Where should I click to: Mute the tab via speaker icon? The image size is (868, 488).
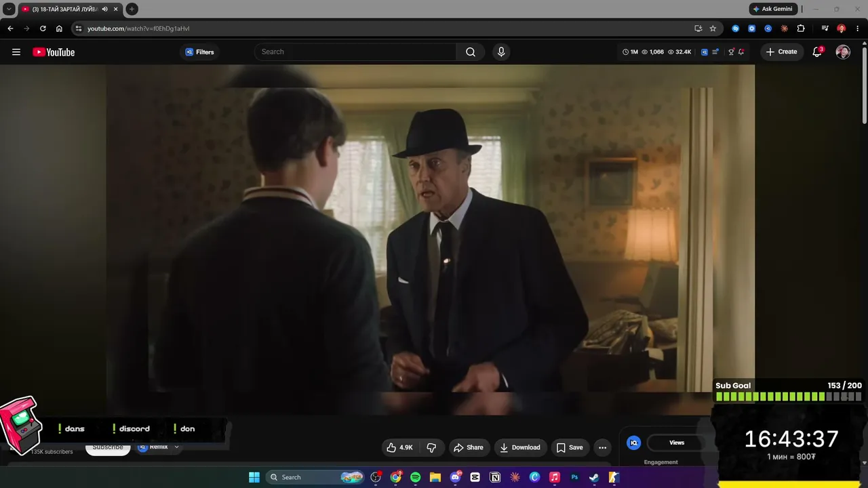point(104,9)
